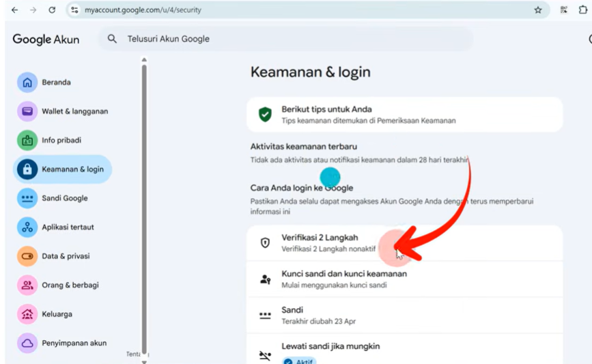The image size is (592, 364).
Task: Click the Keamanan & login lock icon
Action: (27, 169)
